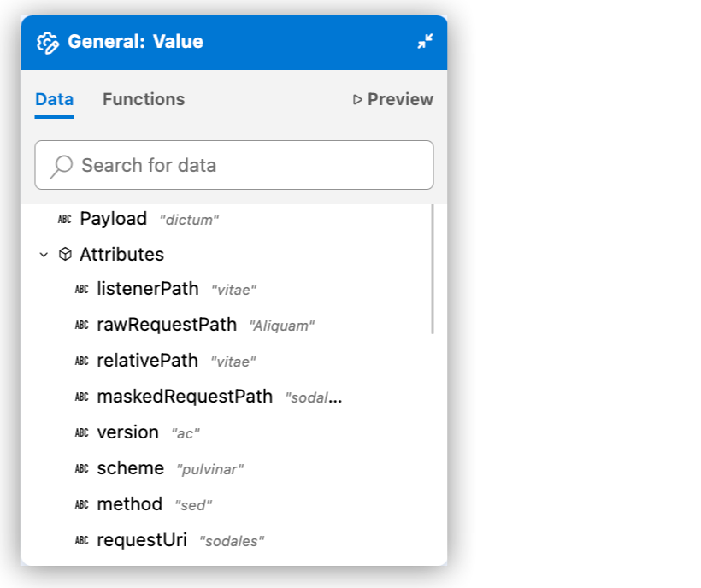Select the relativePath value text
The width and height of the screenshot is (701, 588).
pos(234,361)
